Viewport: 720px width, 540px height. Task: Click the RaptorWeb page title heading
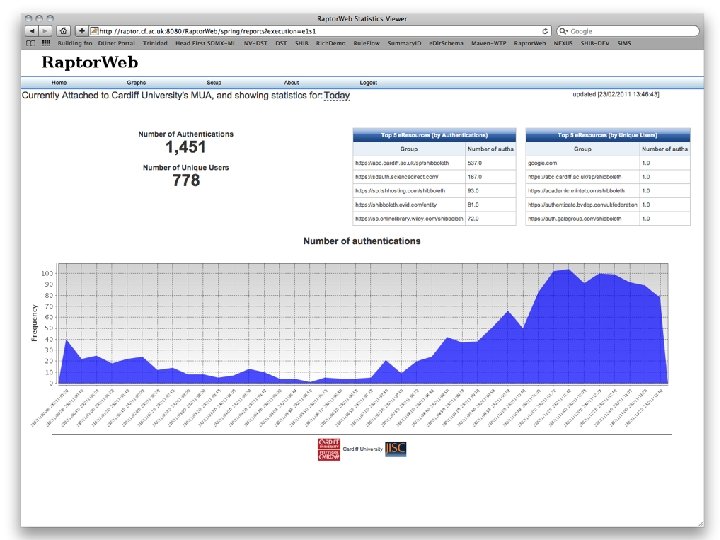90,62
